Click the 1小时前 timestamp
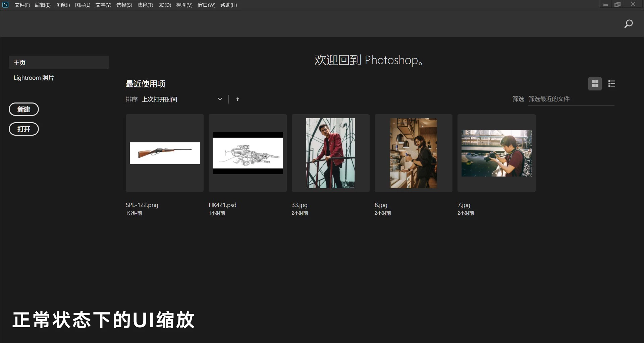The width and height of the screenshot is (644, 343). click(217, 213)
